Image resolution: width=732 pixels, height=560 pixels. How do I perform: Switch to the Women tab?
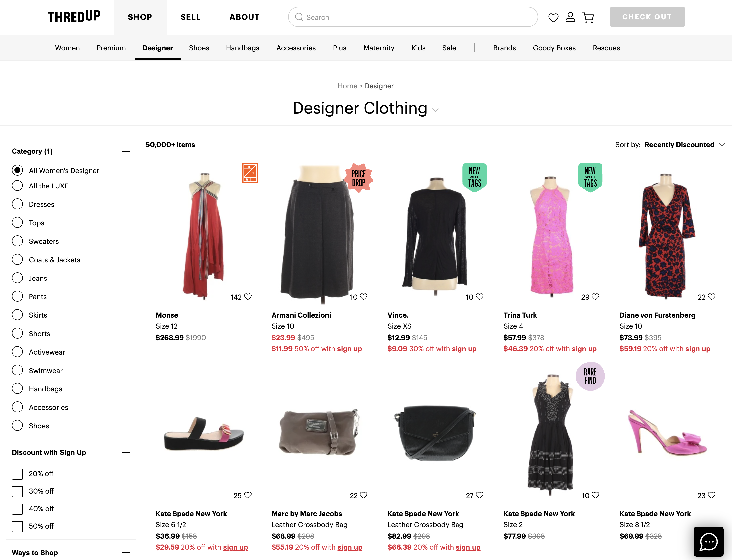(67, 48)
